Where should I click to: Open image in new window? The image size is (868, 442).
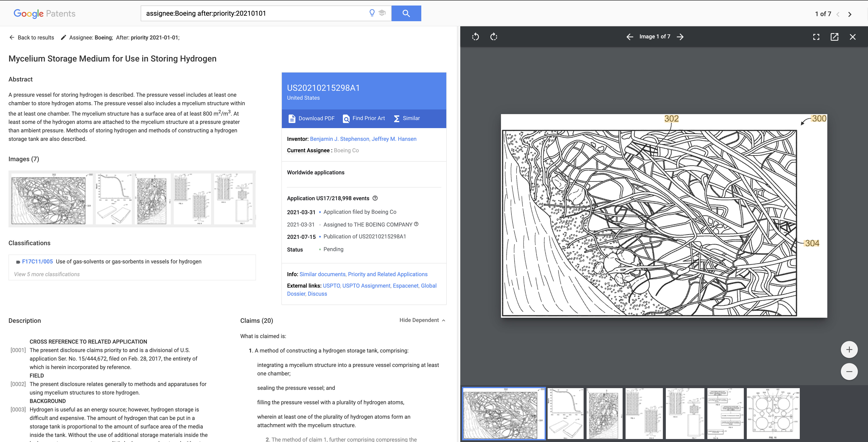834,37
